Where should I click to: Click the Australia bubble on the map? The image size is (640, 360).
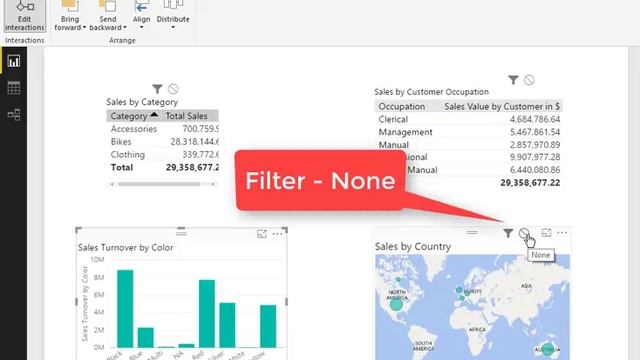pyautogui.click(x=547, y=349)
